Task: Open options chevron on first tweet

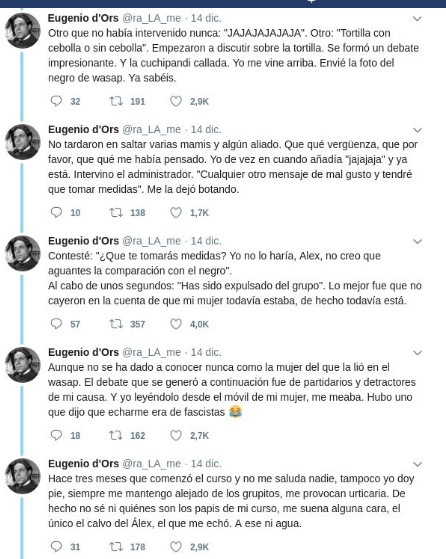Action: (x=417, y=19)
